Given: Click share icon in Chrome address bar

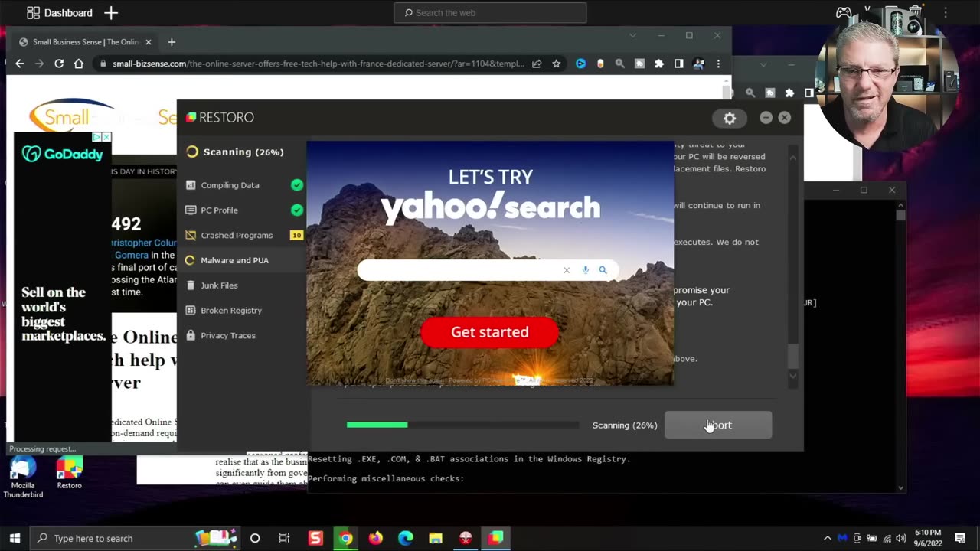Looking at the screenshot, I should [537, 64].
